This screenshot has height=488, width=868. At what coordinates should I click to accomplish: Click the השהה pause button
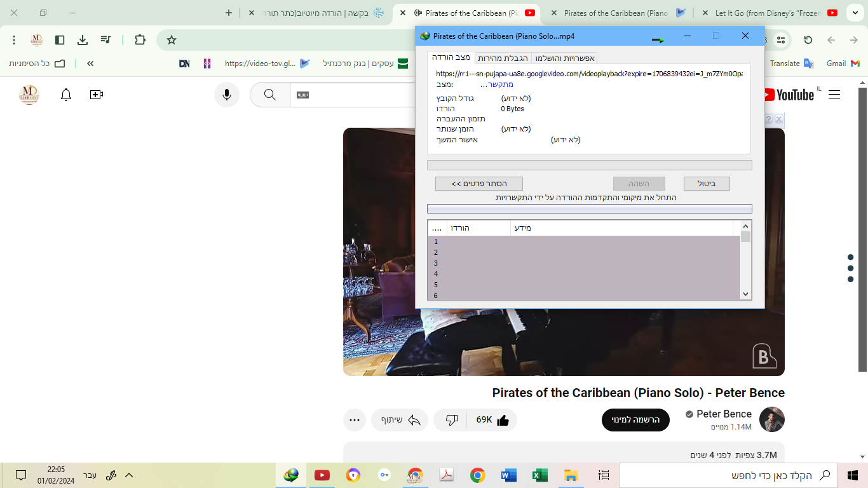pyautogui.click(x=639, y=184)
